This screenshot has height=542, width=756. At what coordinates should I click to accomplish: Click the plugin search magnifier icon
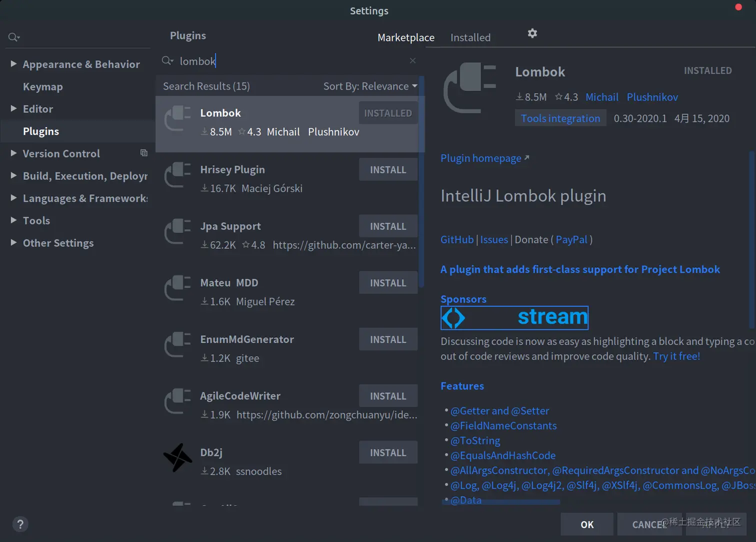point(167,61)
